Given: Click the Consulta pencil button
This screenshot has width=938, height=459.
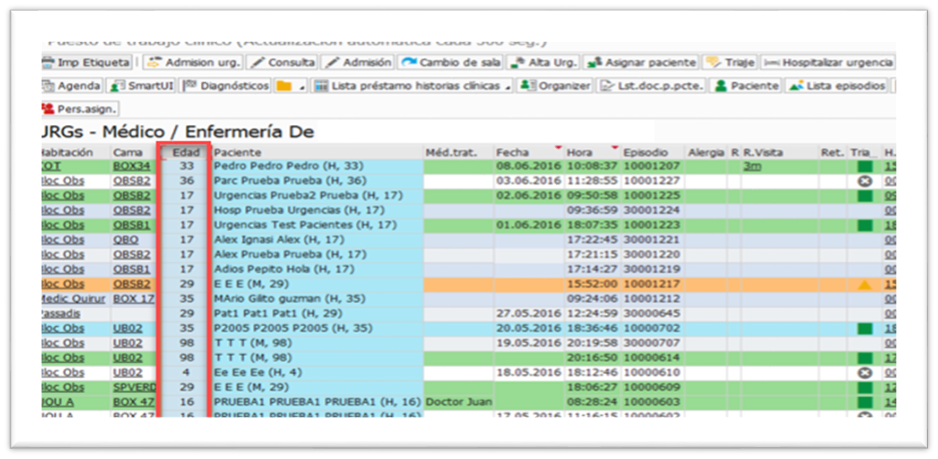Looking at the screenshot, I should (x=282, y=62).
